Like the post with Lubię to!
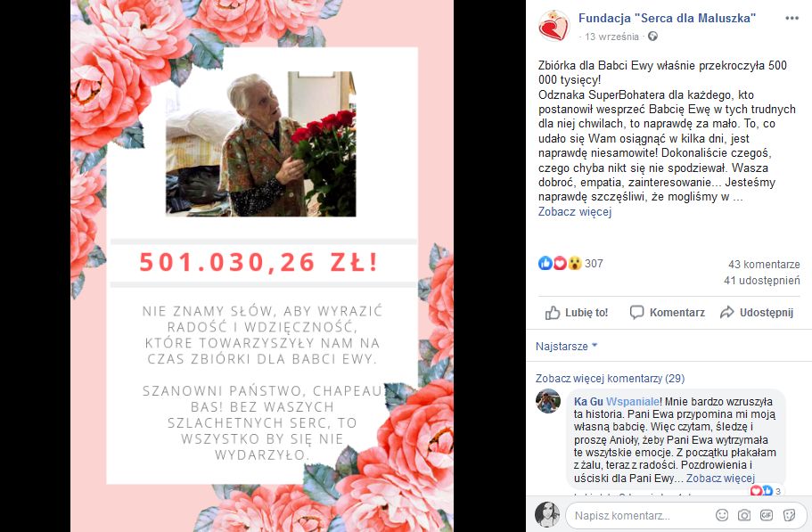 pyautogui.click(x=577, y=313)
